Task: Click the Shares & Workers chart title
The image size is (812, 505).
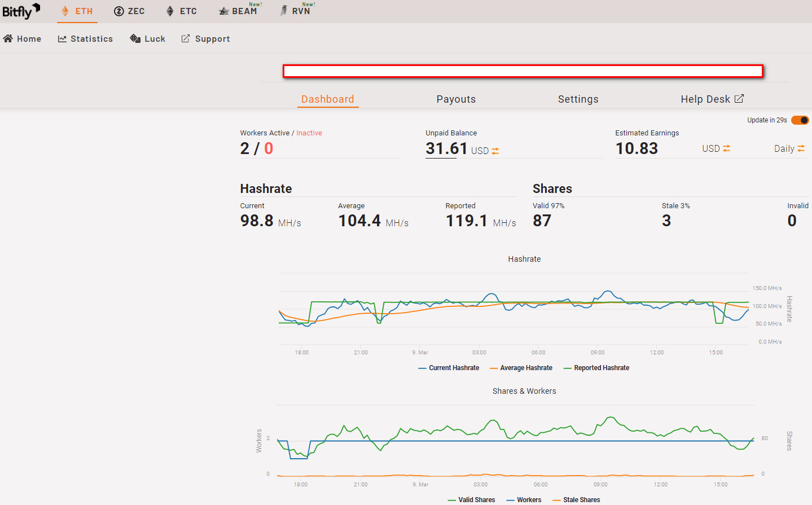Action: (524, 391)
